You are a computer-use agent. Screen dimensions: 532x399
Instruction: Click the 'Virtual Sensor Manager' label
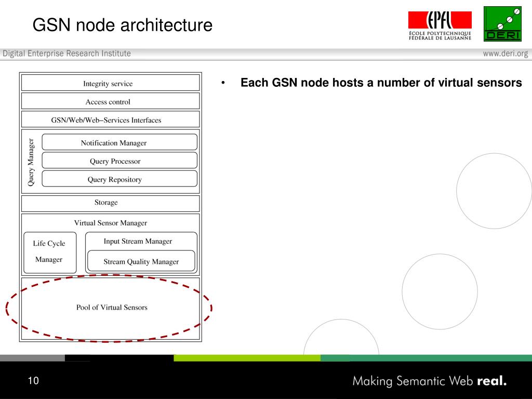click(x=111, y=223)
